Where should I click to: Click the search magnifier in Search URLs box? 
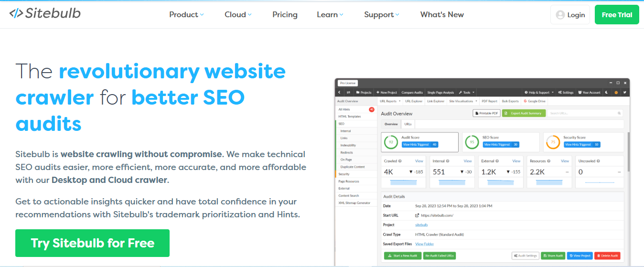pyautogui.click(x=619, y=113)
